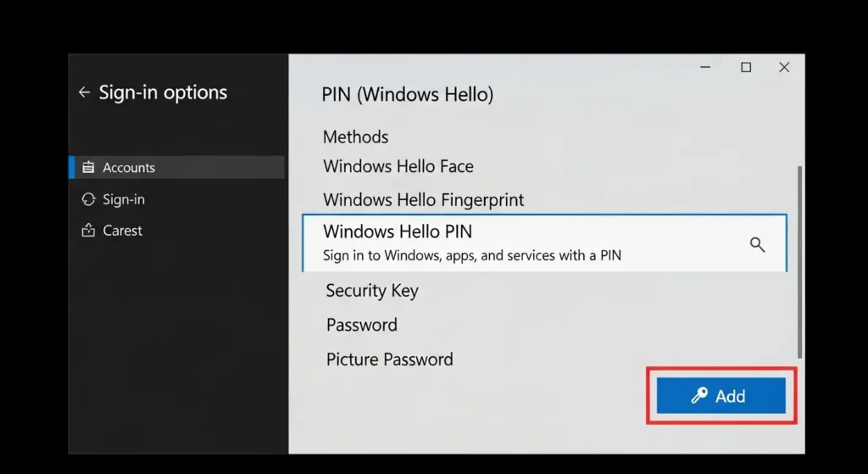This screenshot has width=868, height=474.
Task: Click the Carest share icon
Action: click(88, 231)
